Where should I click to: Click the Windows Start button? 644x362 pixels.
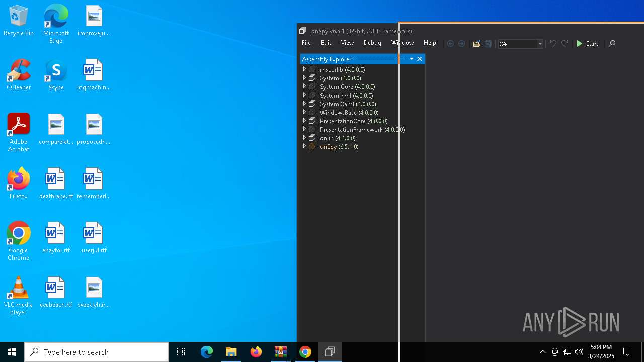tap(12, 352)
